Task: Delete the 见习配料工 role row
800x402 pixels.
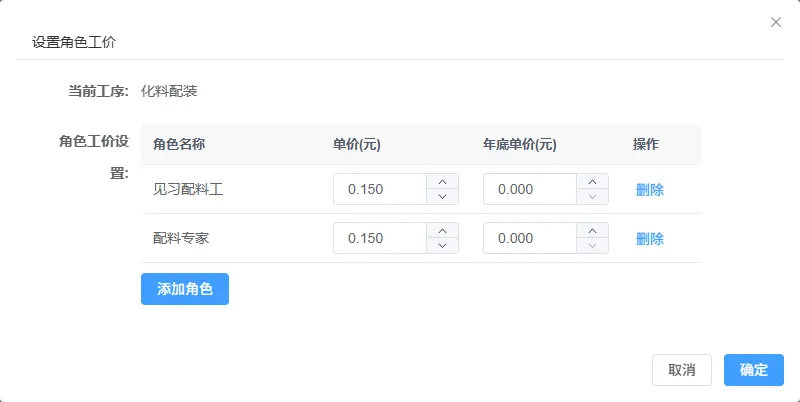Action: (x=649, y=190)
